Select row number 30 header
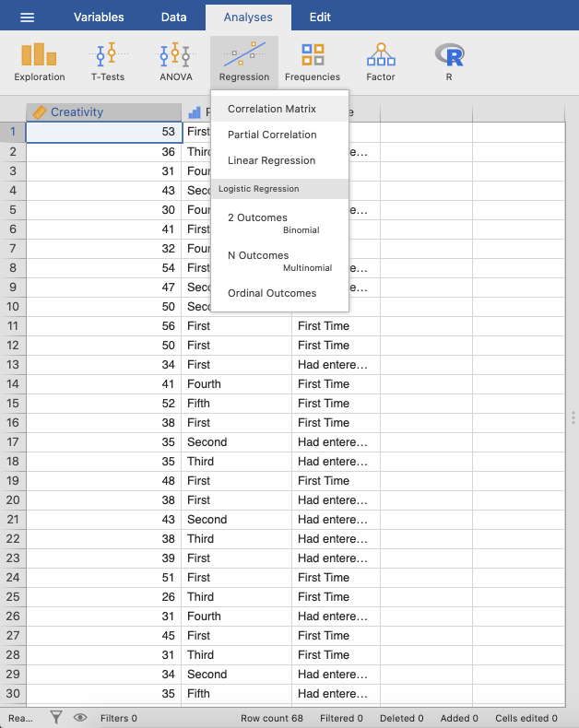579x728 pixels. [13, 693]
